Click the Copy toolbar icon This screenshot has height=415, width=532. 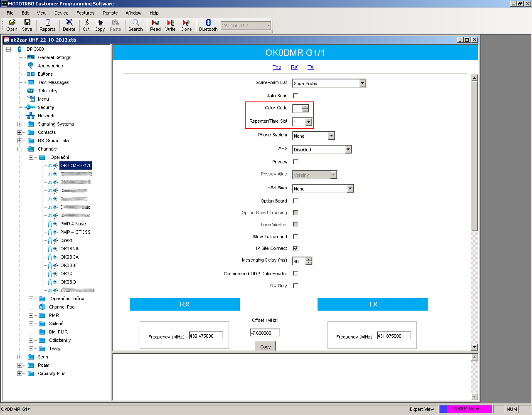[x=100, y=25]
